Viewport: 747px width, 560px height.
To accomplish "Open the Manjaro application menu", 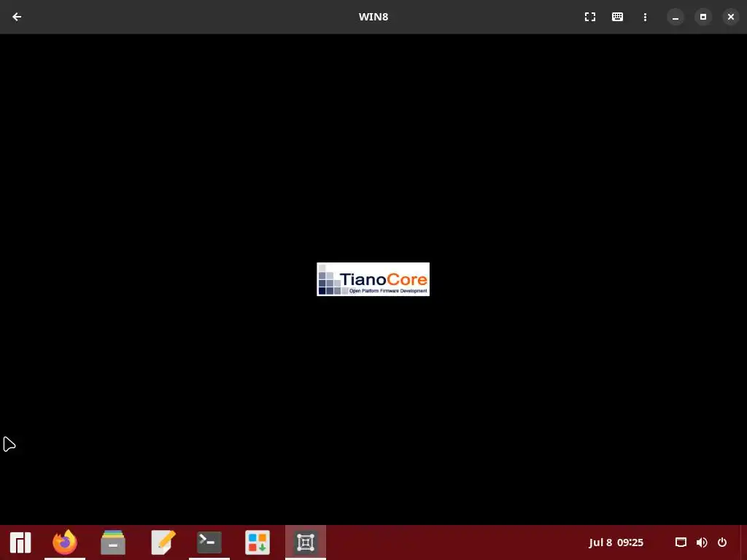I will [20, 542].
